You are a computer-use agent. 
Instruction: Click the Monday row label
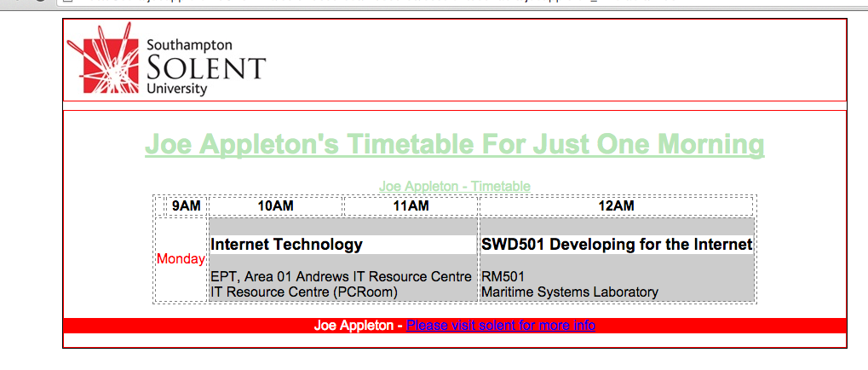[181, 259]
